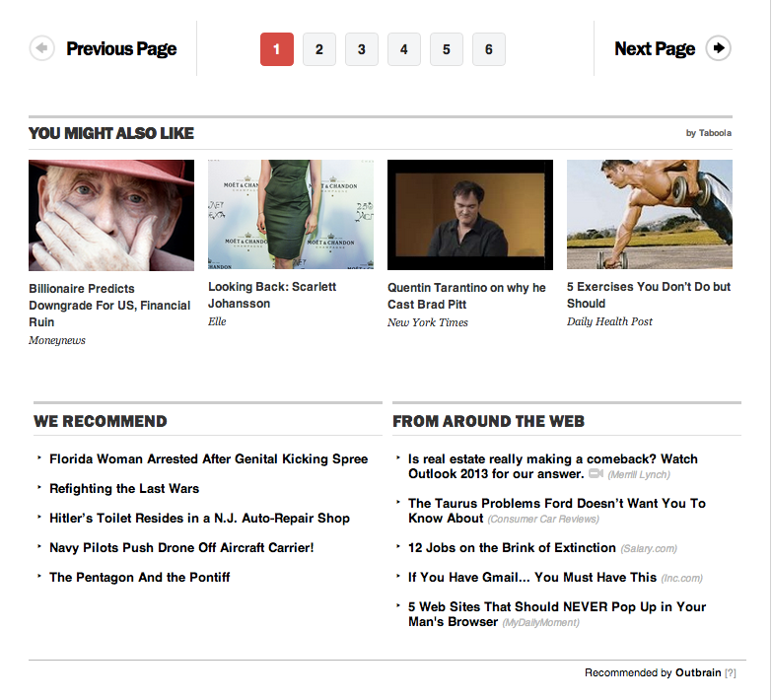Open the Quentin Tarantino video thumbnail
This screenshot has width=772, height=700.
click(470, 215)
